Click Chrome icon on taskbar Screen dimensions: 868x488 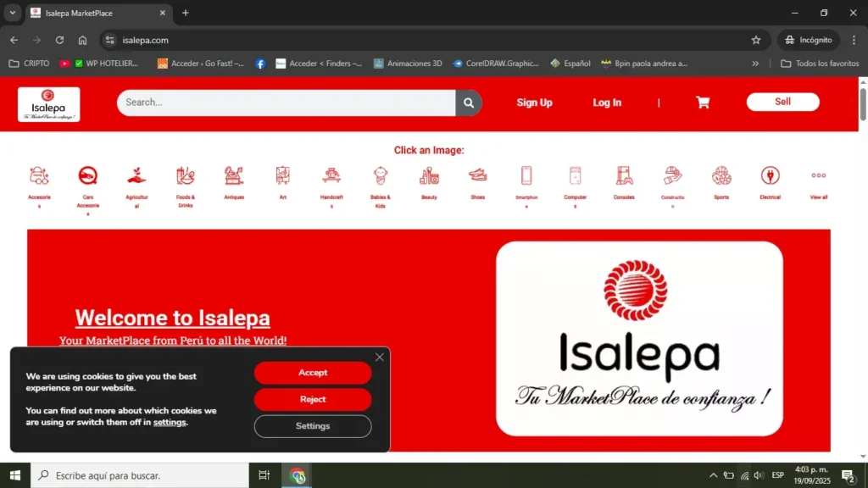tap(298, 475)
